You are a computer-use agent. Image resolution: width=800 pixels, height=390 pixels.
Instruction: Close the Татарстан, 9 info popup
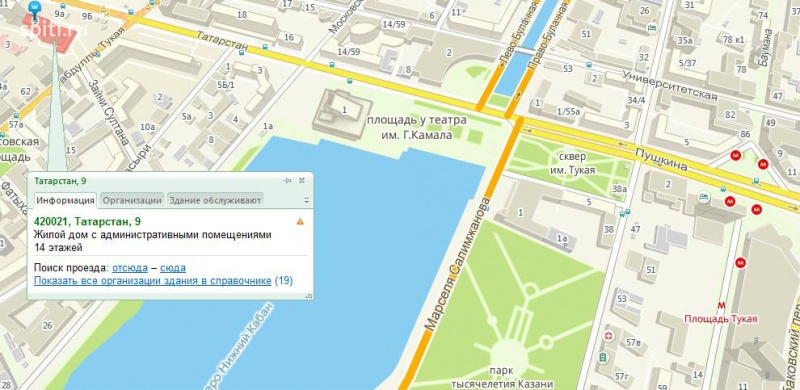(302, 180)
